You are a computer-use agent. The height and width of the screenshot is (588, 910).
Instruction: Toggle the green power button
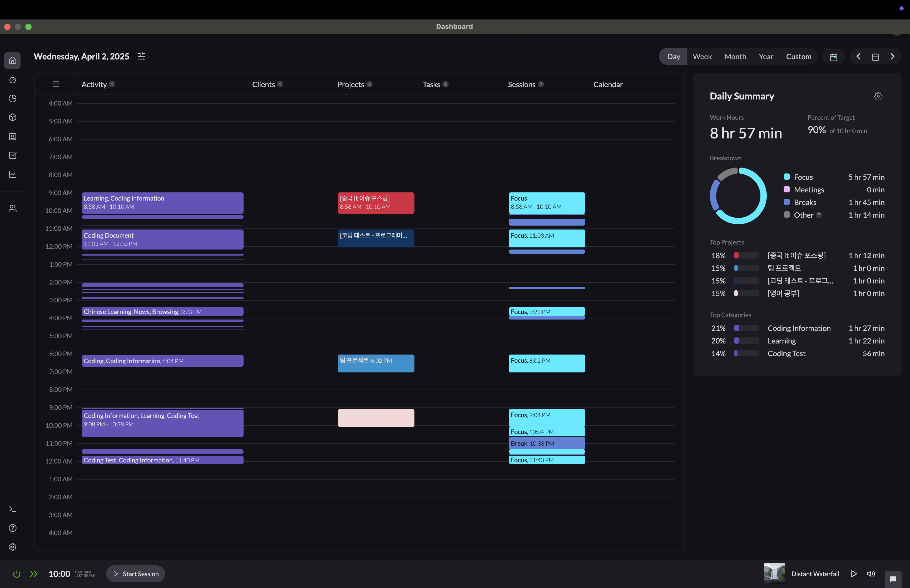tap(17, 574)
